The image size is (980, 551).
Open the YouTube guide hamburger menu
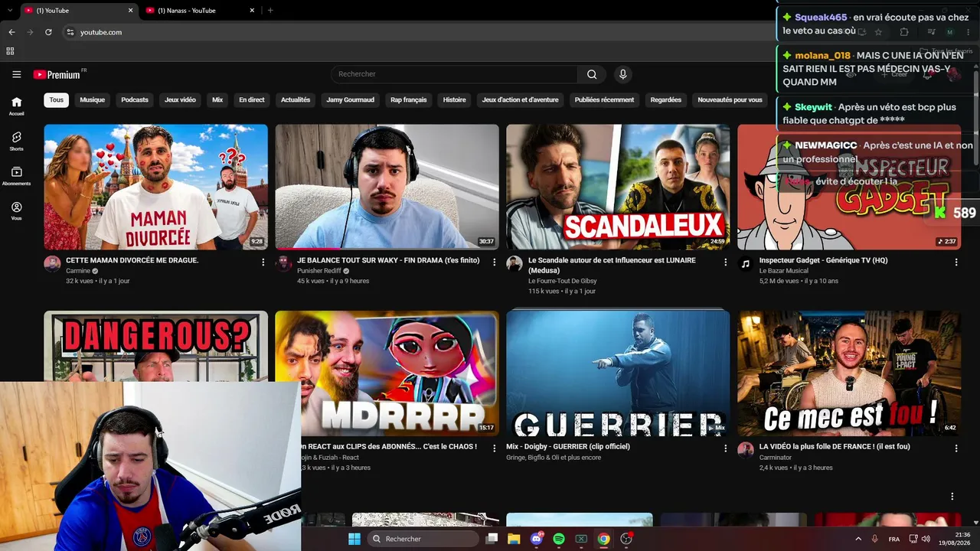(x=16, y=74)
